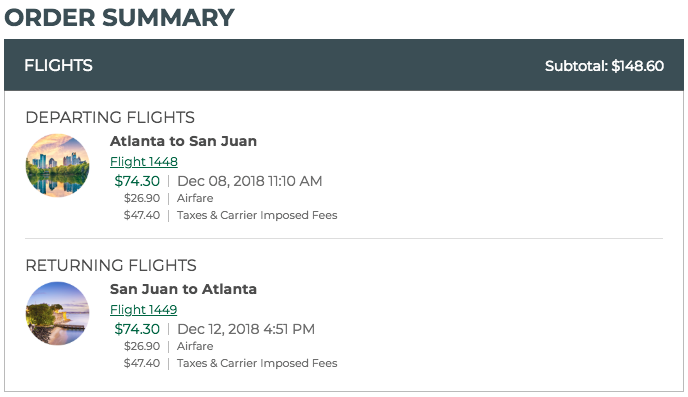This screenshot has height=397, width=688.
Task: Open the Flight 1449 link
Action: (x=143, y=309)
